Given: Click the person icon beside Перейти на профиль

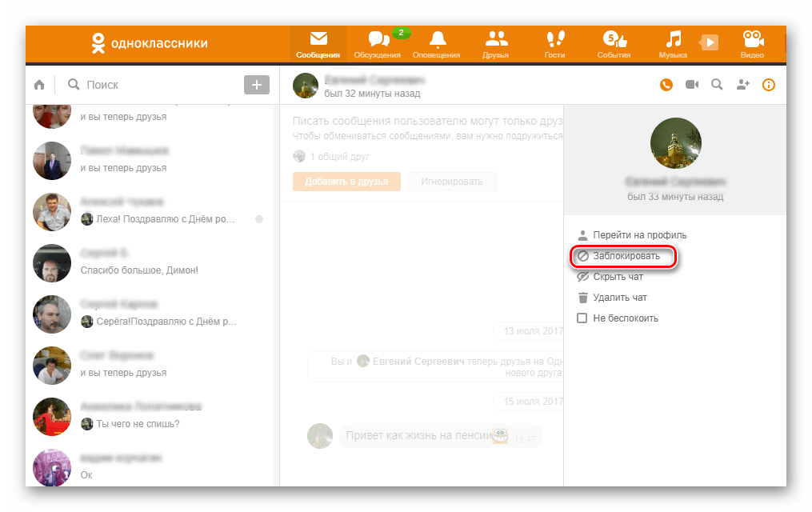Looking at the screenshot, I should pyautogui.click(x=583, y=235).
